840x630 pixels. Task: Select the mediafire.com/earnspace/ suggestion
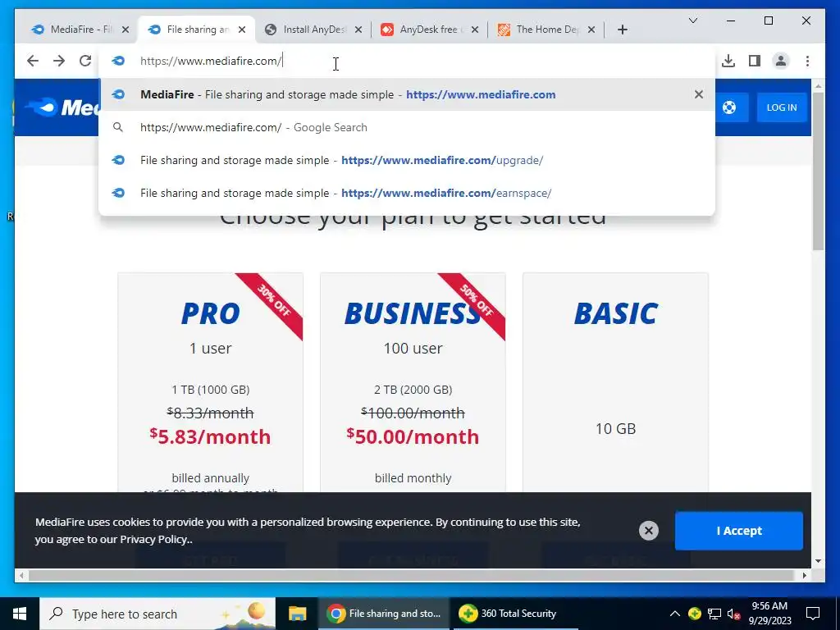click(407, 193)
